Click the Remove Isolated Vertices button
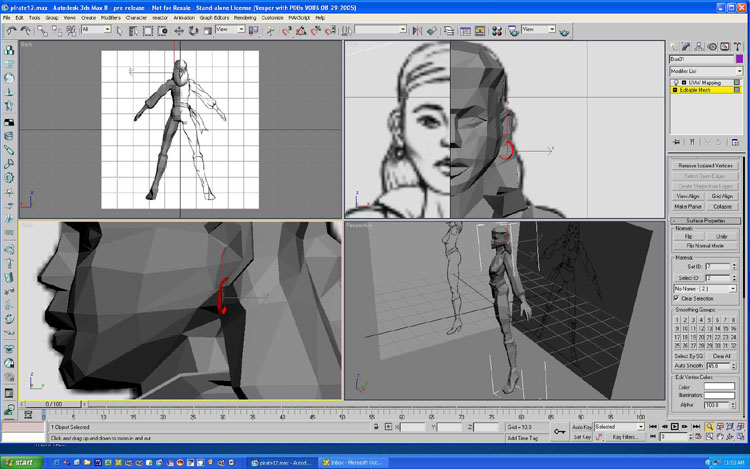Image resolution: width=750 pixels, height=469 pixels. click(x=705, y=165)
